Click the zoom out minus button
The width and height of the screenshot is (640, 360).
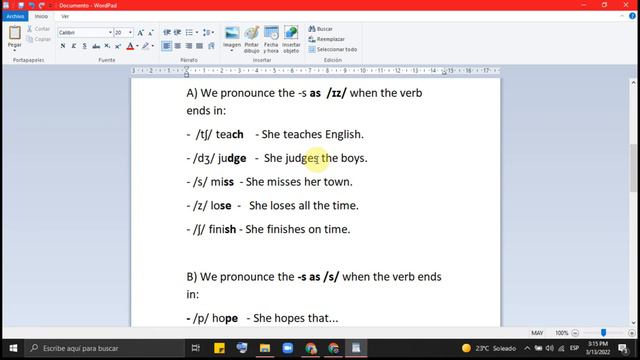575,333
